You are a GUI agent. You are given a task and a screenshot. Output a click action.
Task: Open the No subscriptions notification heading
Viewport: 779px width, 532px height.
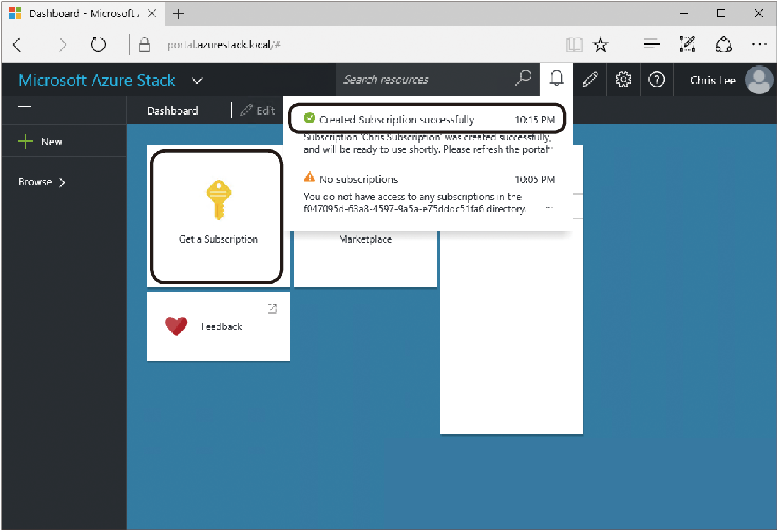coord(359,179)
